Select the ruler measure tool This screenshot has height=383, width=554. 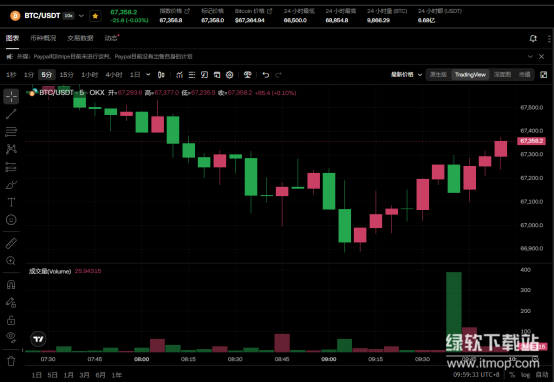coord(11,243)
